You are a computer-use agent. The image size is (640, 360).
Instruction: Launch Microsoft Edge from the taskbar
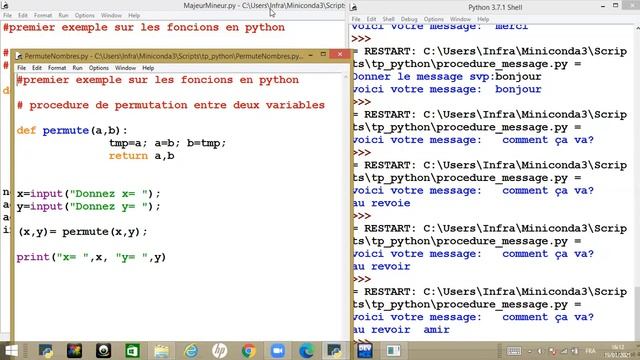pyautogui.click(x=307, y=351)
